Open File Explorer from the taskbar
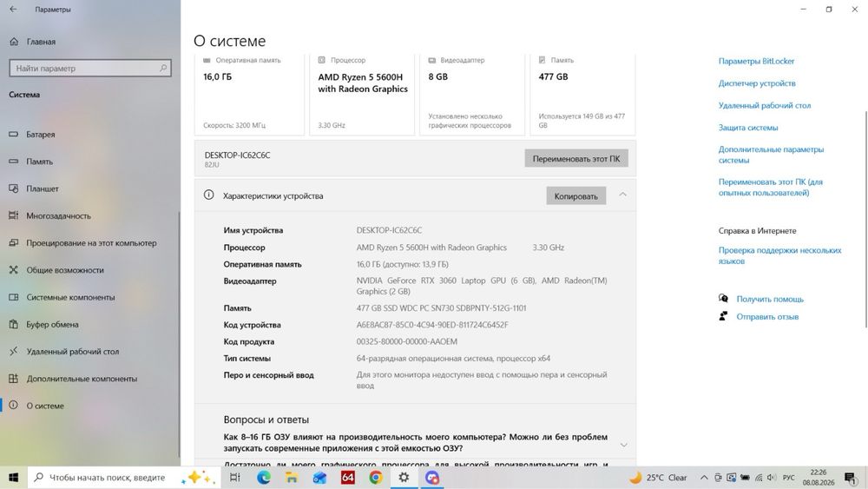Screen dimensions: 868x489 (292, 478)
